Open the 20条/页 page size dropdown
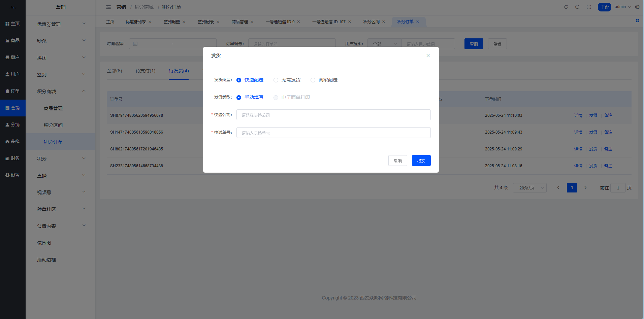Viewport: 644px width, 319px height. click(529, 188)
